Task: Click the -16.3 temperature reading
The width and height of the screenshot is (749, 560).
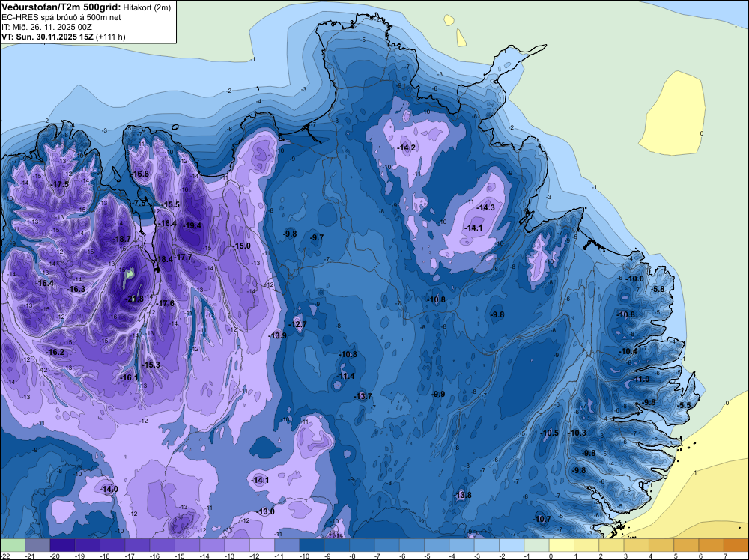Action: [x=76, y=289]
